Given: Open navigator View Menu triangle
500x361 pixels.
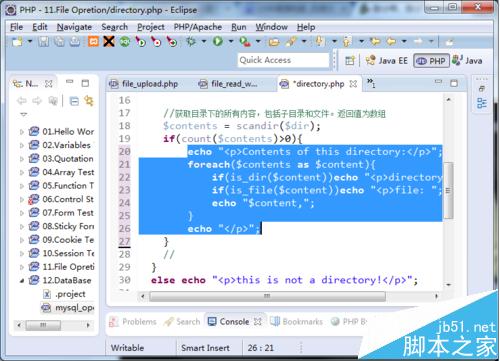Looking at the screenshot, I should click(23, 114).
